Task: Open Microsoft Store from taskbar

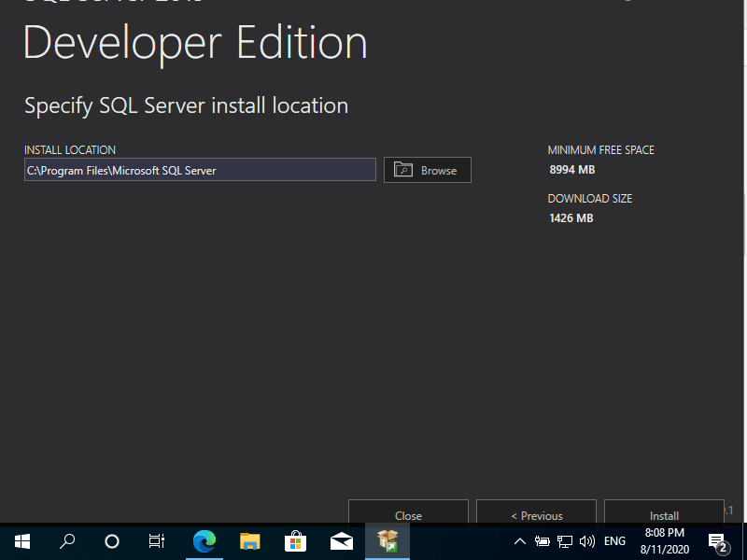Action: (x=295, y=541)
